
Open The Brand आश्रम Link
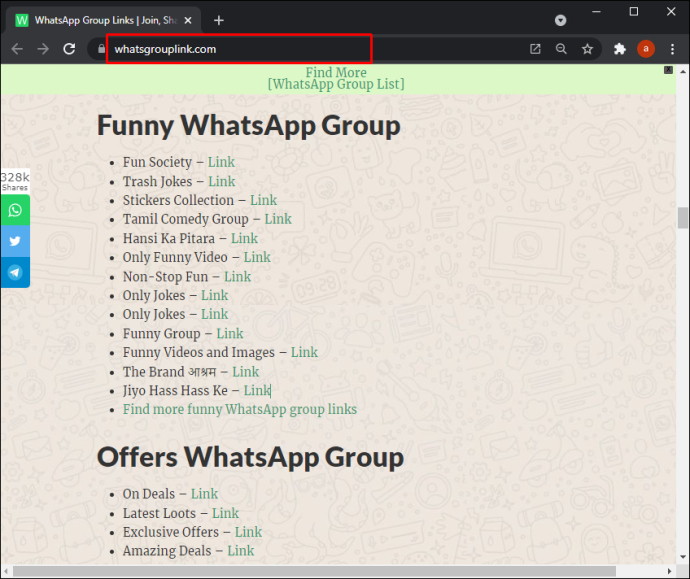click(x=246, y=371)
